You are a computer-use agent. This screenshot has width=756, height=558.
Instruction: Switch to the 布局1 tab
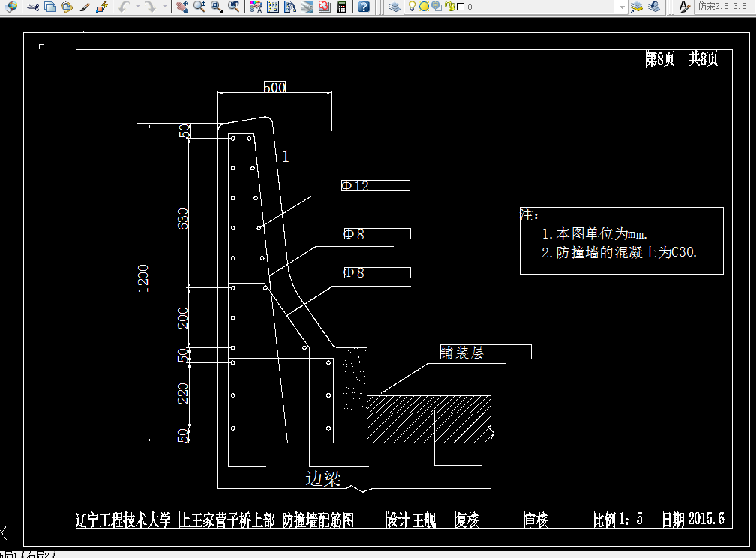[x=9, y=554]
